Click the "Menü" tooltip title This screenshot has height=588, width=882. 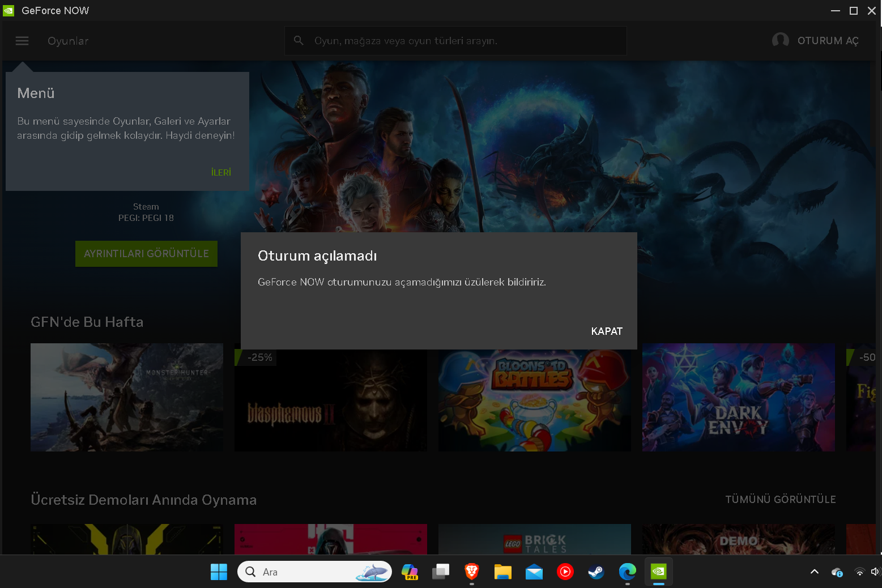tap(36, 93)
